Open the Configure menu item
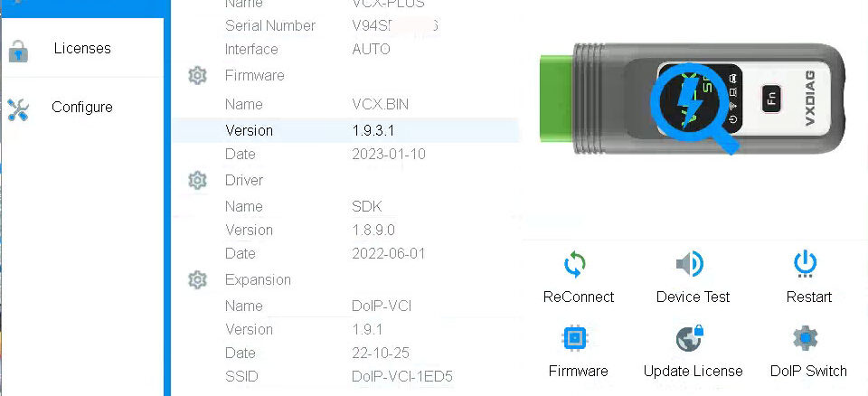The image size is (868, 396). [82, 107]
